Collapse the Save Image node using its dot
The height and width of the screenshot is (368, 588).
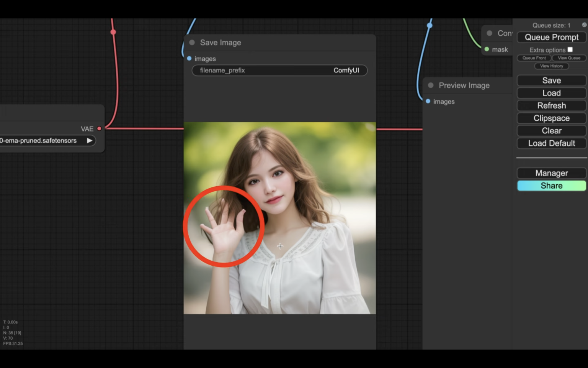[x=192, y=43]
